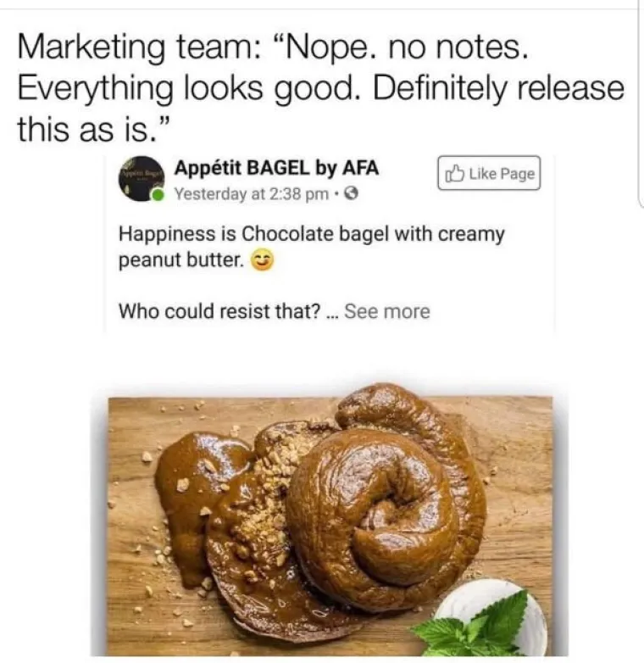Image resolution: width=644 pixels, height=663 pixels.
Task: Expand the post with See more
Action: click(x=387, y=311)
